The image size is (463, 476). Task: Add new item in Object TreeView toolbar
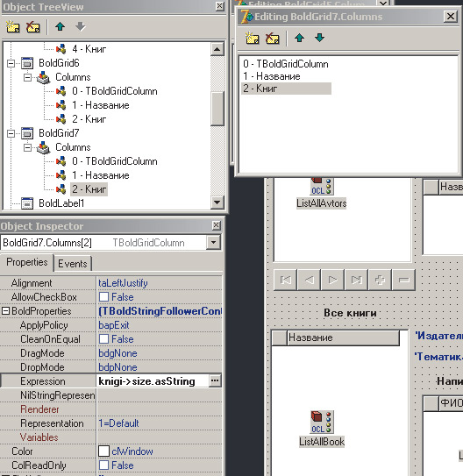[13, 26]
